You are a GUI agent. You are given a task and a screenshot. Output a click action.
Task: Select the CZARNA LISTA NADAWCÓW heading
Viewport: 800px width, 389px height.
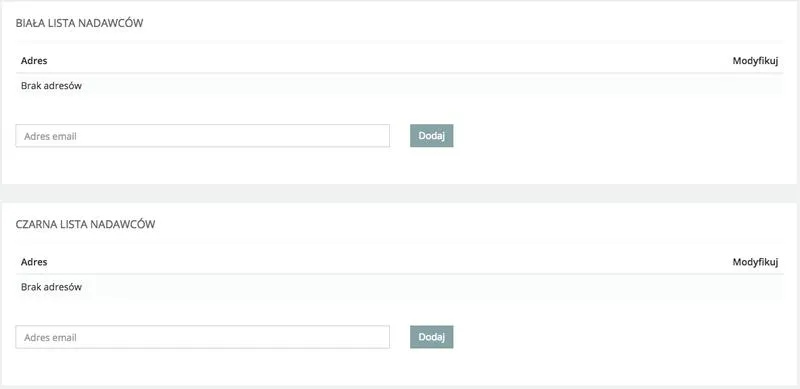86,224
